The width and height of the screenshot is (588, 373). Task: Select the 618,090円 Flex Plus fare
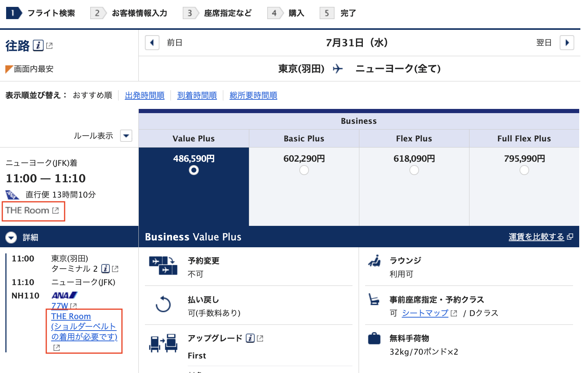(414, 170)
